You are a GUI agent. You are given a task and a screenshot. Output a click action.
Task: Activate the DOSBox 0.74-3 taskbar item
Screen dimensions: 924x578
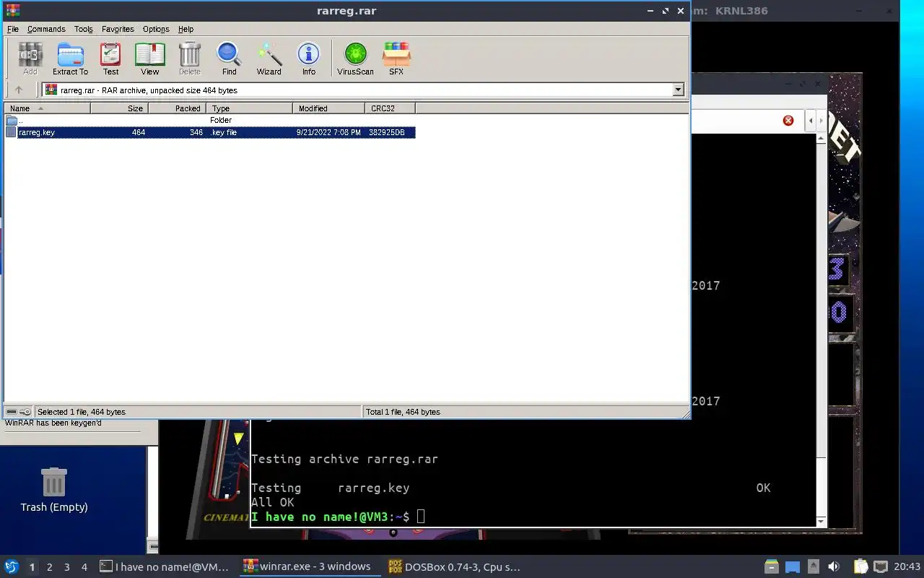pyautogui.click(x=453, y=567)
